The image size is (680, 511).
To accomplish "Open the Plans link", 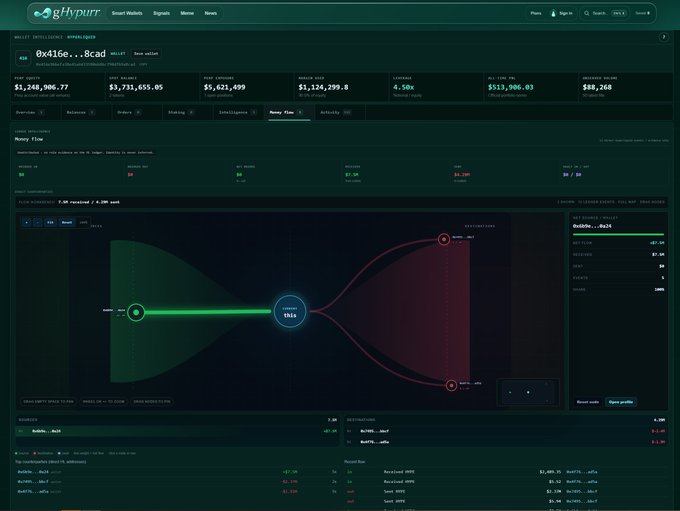I will 536,13.
